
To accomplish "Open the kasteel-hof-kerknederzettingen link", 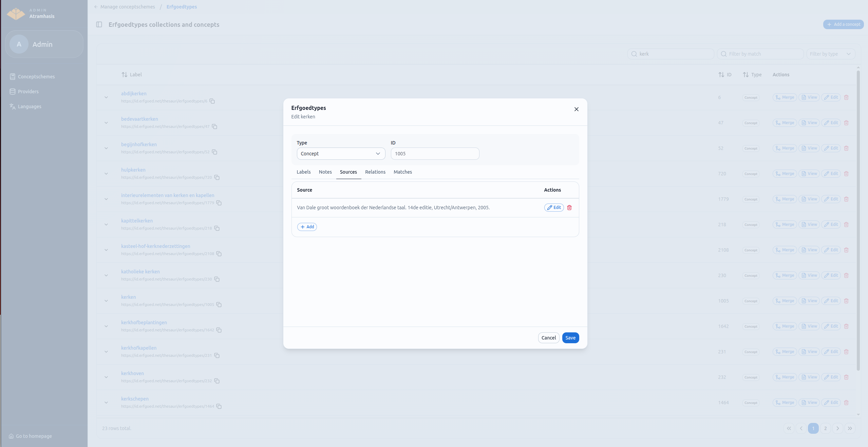I will [x=155, y=246].
